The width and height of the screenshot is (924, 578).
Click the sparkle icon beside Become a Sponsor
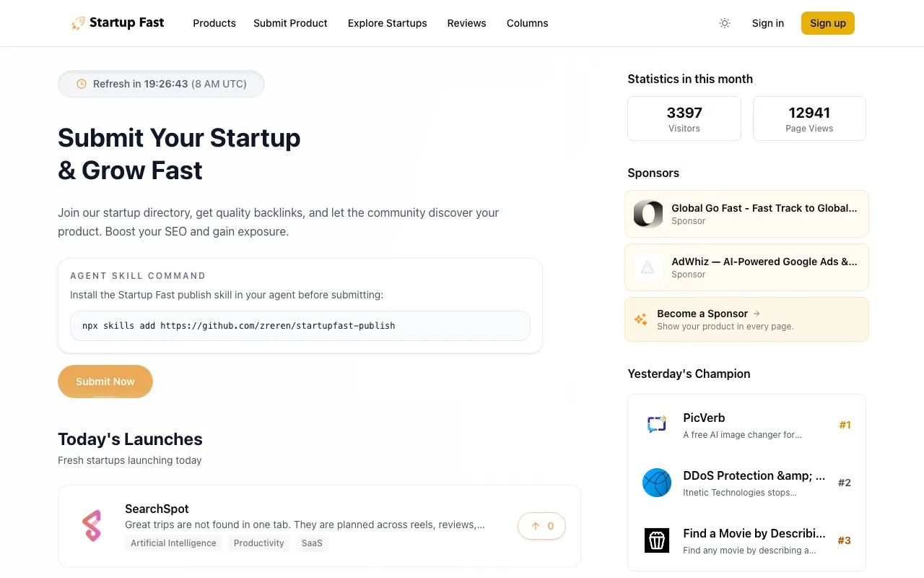[x=640, y=319]
